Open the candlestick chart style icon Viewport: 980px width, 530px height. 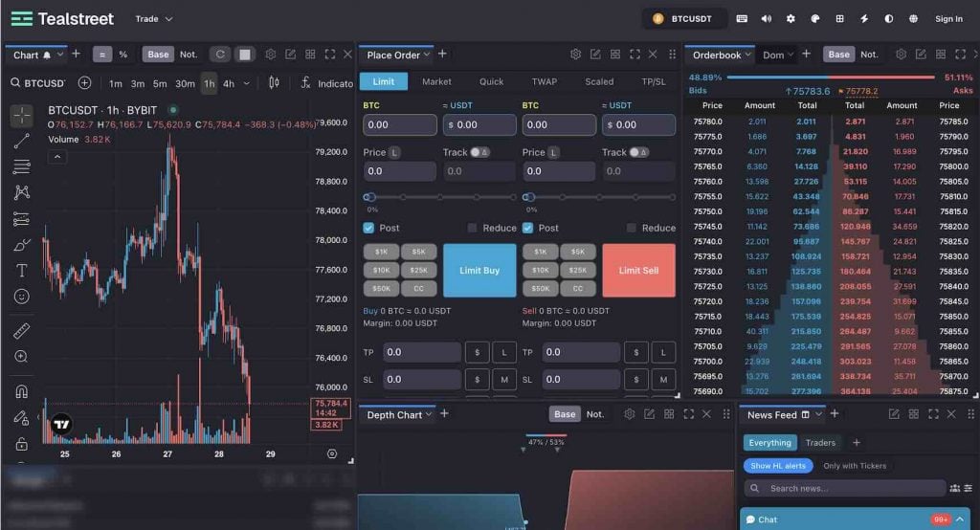click(274, 82)
